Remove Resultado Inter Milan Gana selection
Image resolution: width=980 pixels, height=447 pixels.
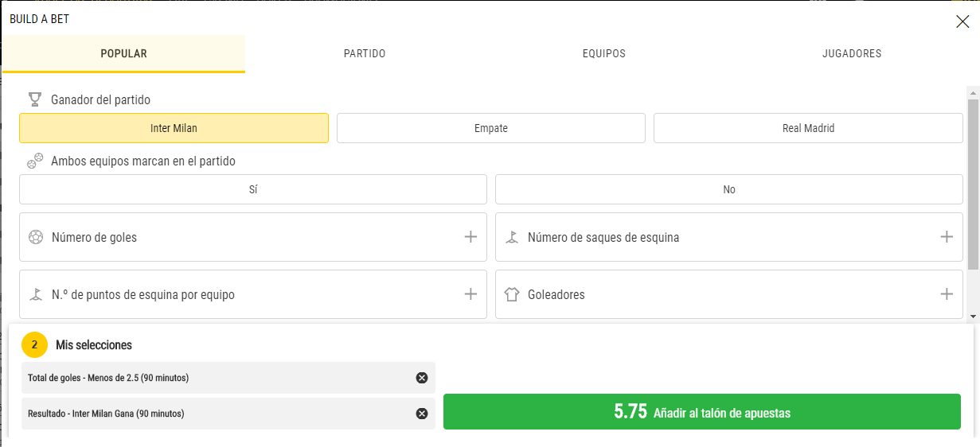[422, 414]
